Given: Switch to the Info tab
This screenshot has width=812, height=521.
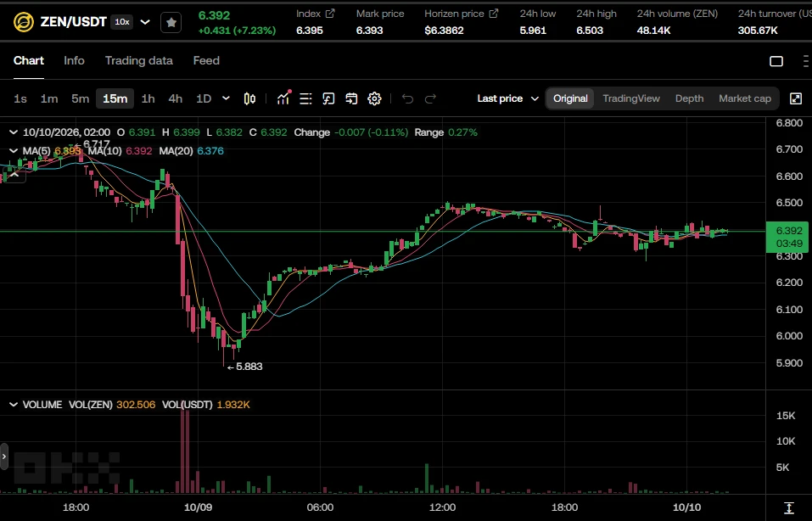Looking at the screenshot, I should click(74, 60).
